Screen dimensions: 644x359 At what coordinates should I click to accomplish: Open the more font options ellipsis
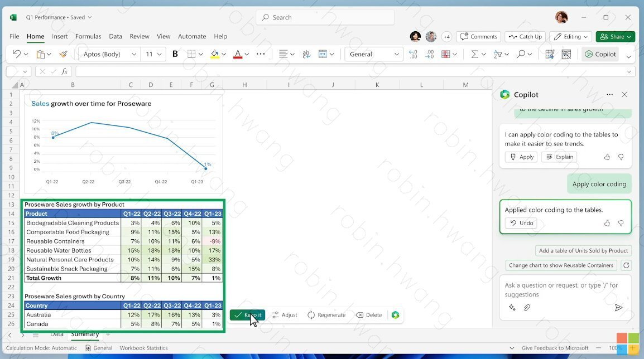261,54
